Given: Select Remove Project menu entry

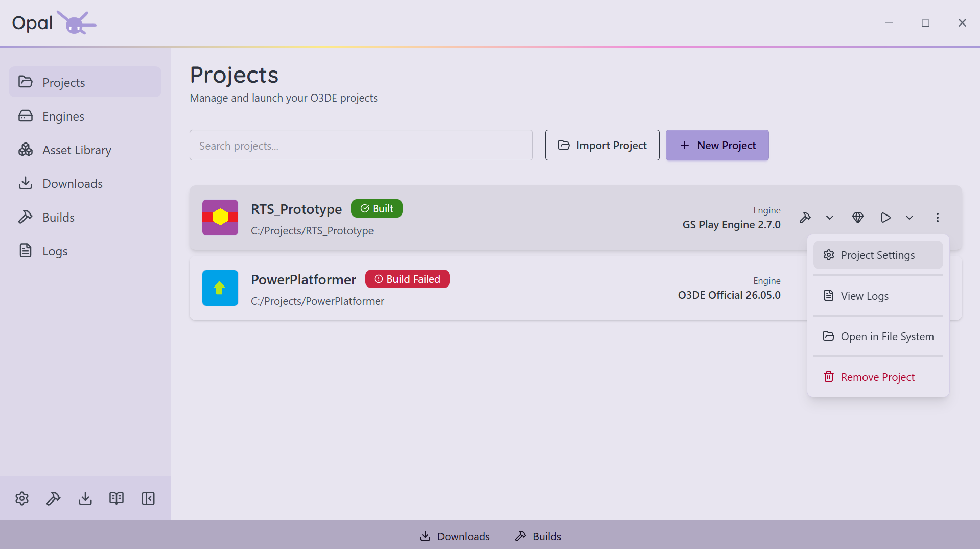Looking at the screenshot, I should pyautogui.click(x=878, y=377).
